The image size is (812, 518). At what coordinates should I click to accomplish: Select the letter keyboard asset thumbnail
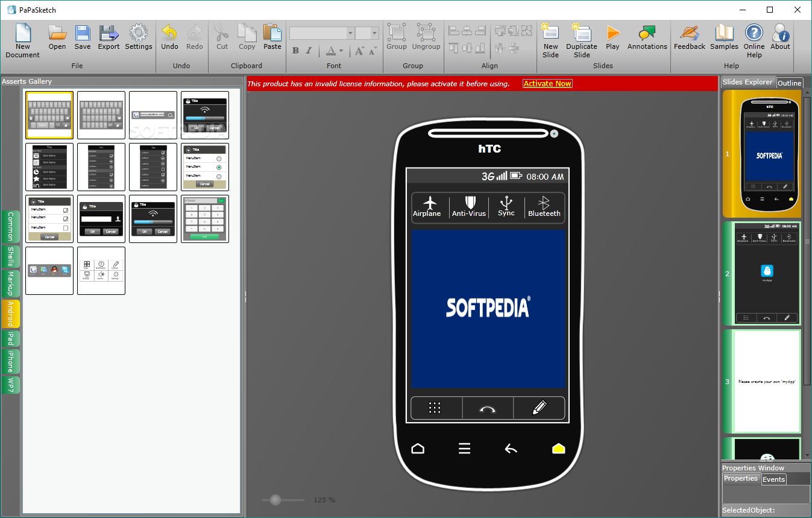coord(49,115)
